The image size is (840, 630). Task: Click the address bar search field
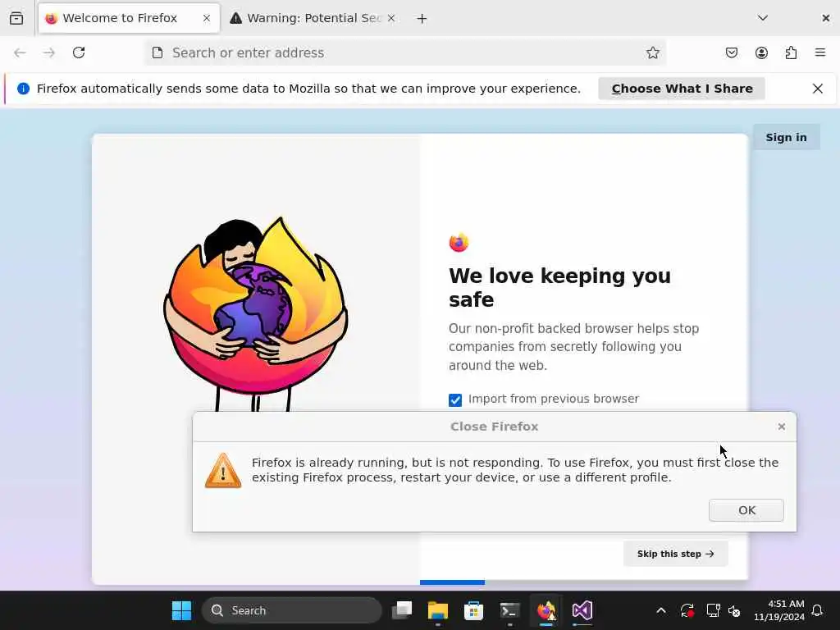[405, 52]
